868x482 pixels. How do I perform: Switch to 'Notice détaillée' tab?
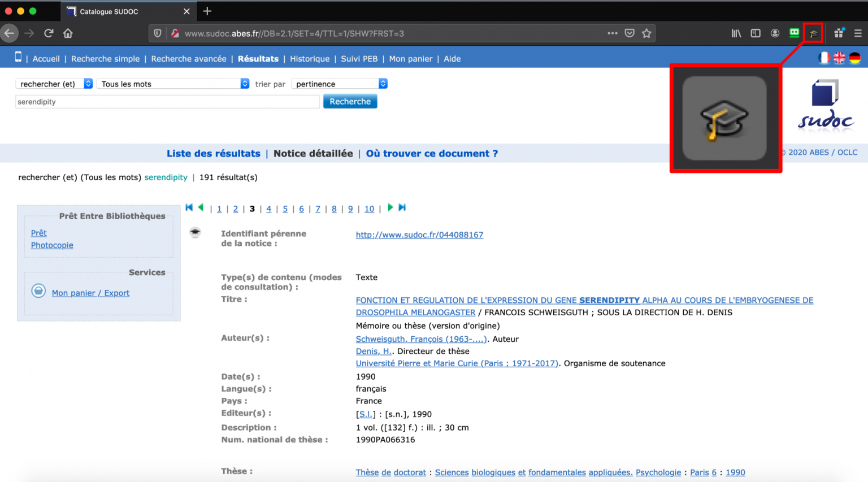pos(313,153)
